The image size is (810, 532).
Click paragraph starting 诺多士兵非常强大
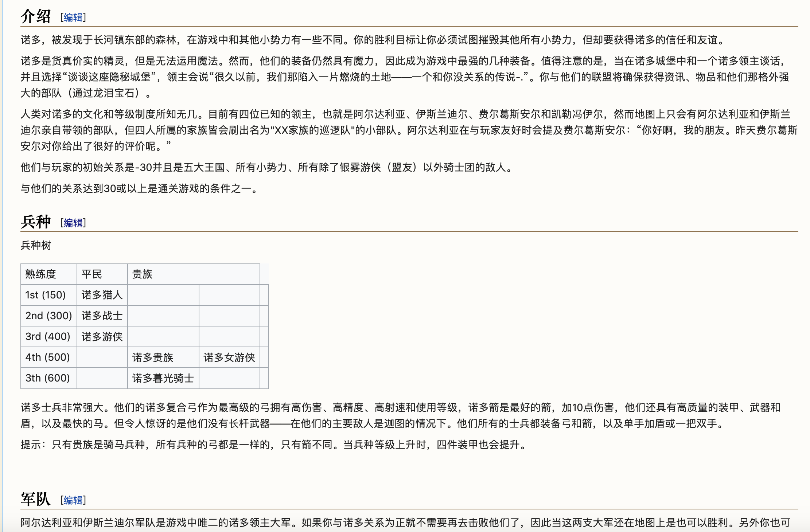tap(401, 415)
